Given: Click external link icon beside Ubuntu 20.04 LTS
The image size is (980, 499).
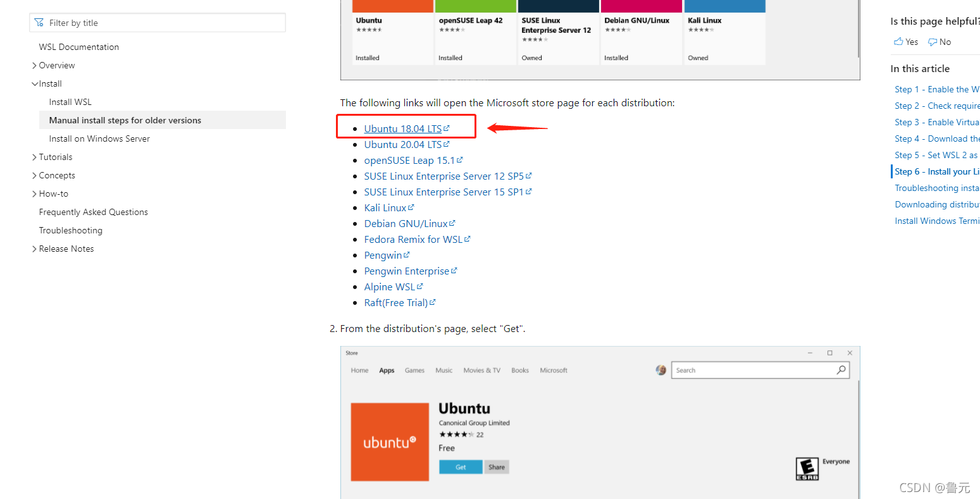Looking at the screenshot, I should pos(447,144).
